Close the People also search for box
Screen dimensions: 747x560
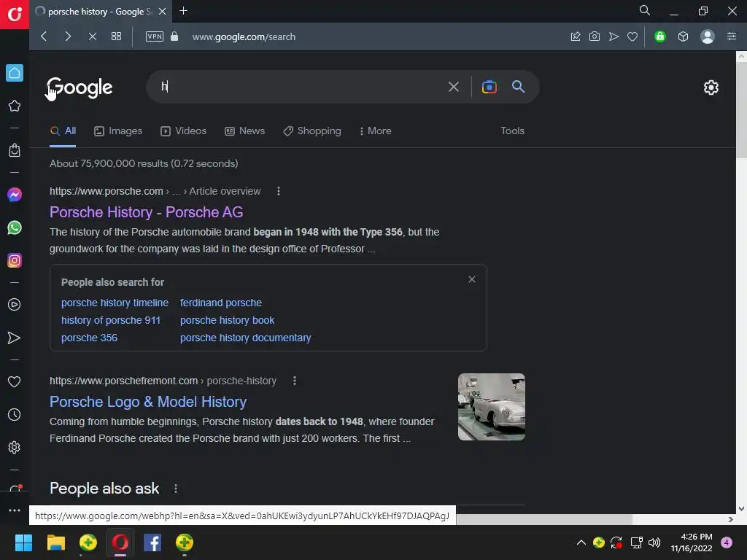pyautogui.click(x=472, y=279)
